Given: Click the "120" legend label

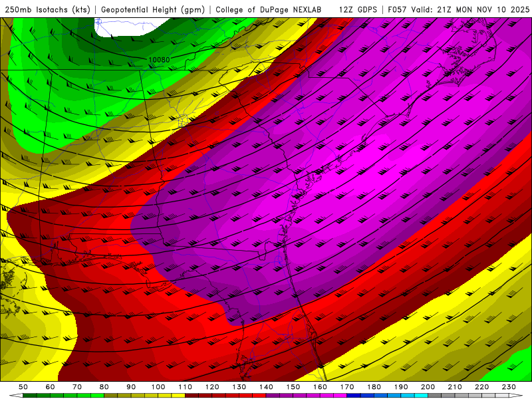Looking at the screenshot, I should point(212,387).
